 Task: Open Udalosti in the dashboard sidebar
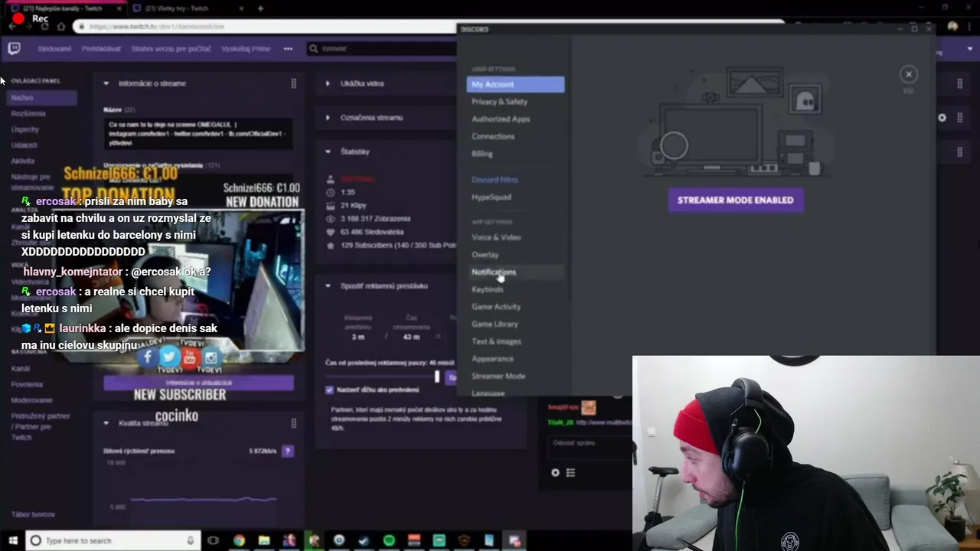click(x=24, y=145)
